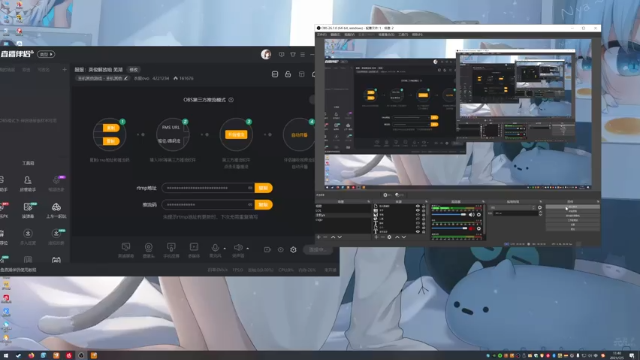Open the Scene Collection menu in OBS

(x=387, y=35)
